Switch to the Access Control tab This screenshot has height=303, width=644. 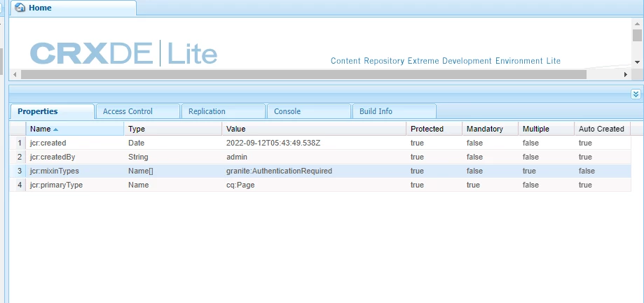pos(137,111)
